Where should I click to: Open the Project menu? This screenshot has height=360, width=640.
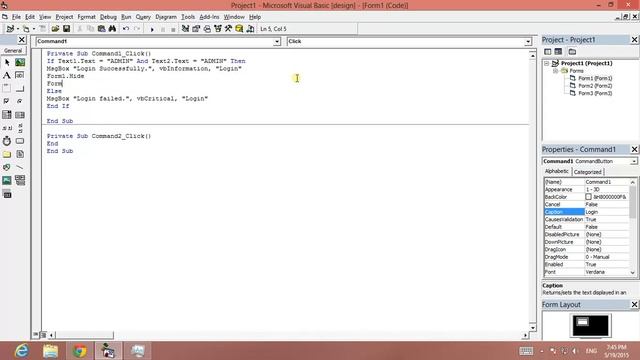[x=64, y=17]
